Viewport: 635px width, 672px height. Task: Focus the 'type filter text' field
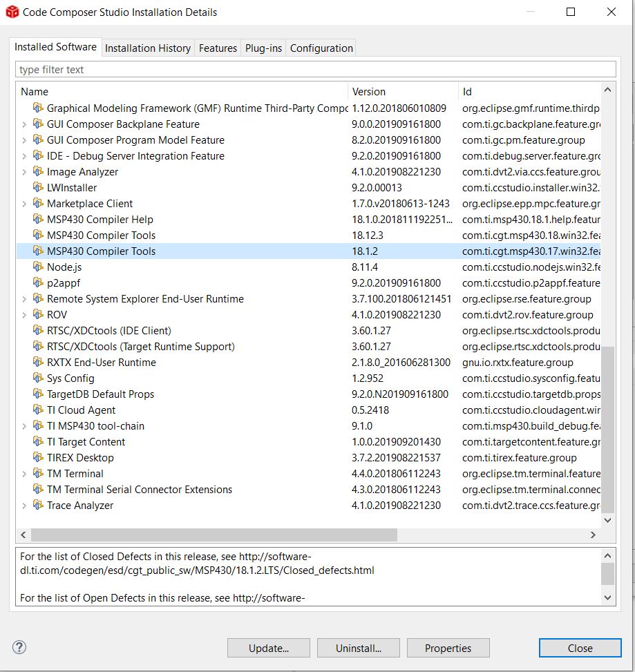[316, 70]
